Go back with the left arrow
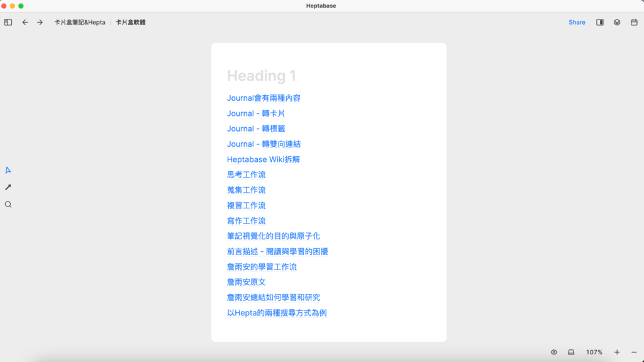This screenshot has height=362, width=644. (x=25, y=22)
